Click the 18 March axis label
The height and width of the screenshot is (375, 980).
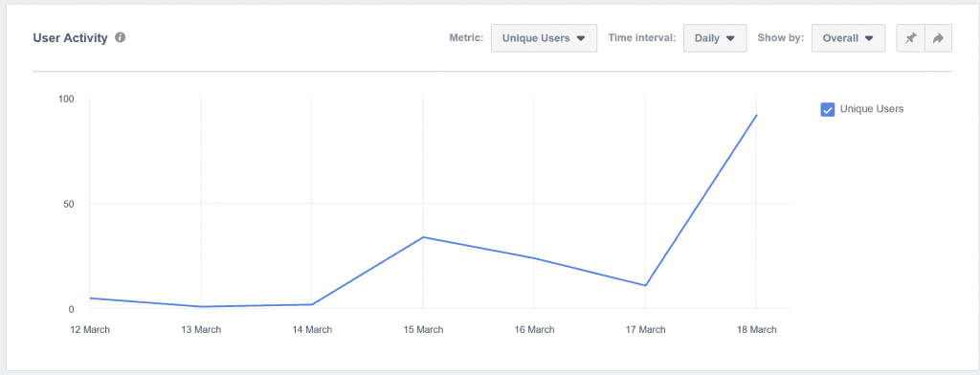coord(756,329)
